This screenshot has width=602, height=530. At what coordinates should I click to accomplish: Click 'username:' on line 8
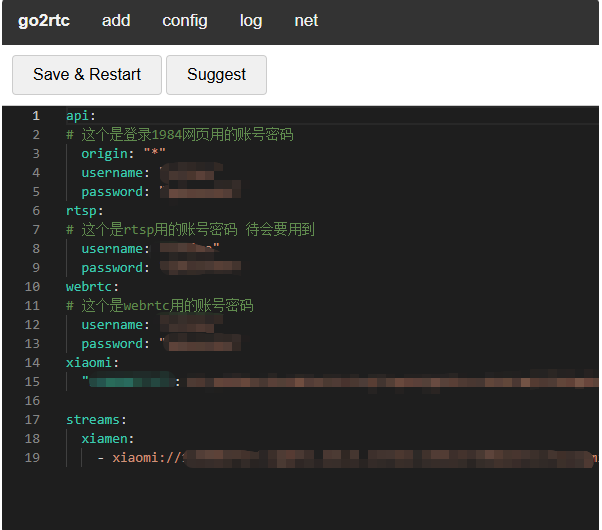click(x=115, y=249)
